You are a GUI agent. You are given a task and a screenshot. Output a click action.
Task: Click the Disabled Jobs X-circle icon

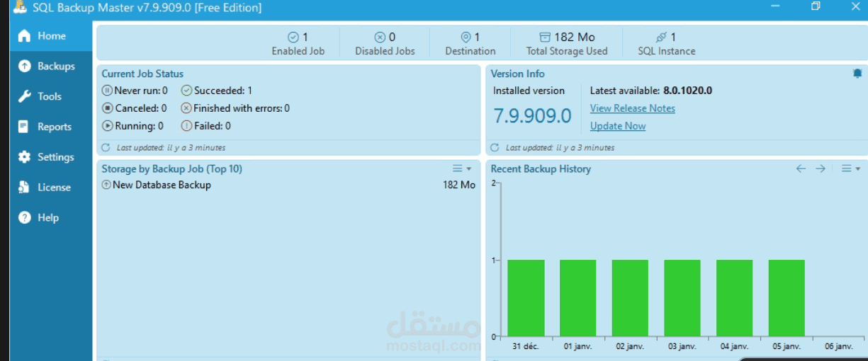380,37
